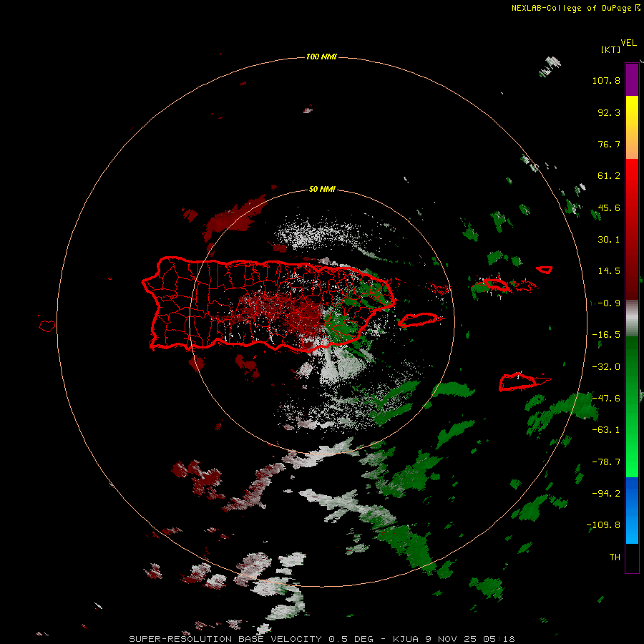
Task: Click the -0.9 legend value
Action: click(609, 303)
